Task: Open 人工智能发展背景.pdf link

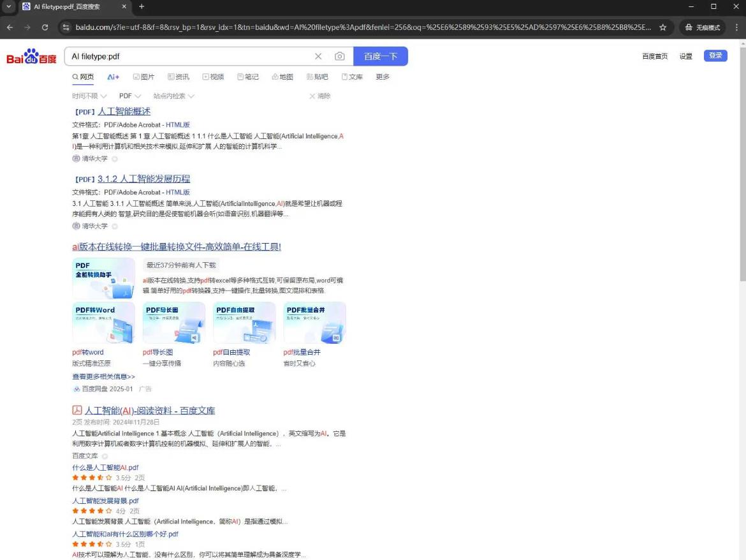Action: 105,501
